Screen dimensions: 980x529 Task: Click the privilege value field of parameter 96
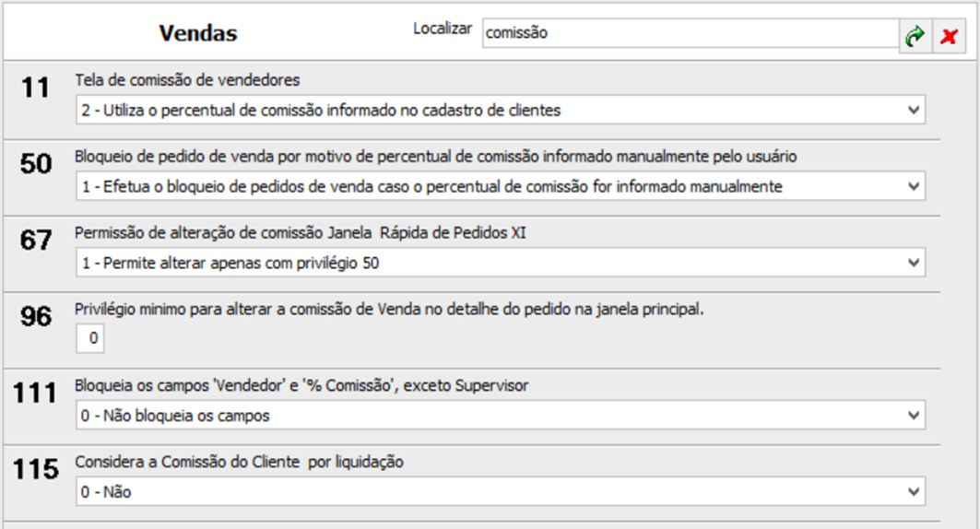[x=90, y=338]
